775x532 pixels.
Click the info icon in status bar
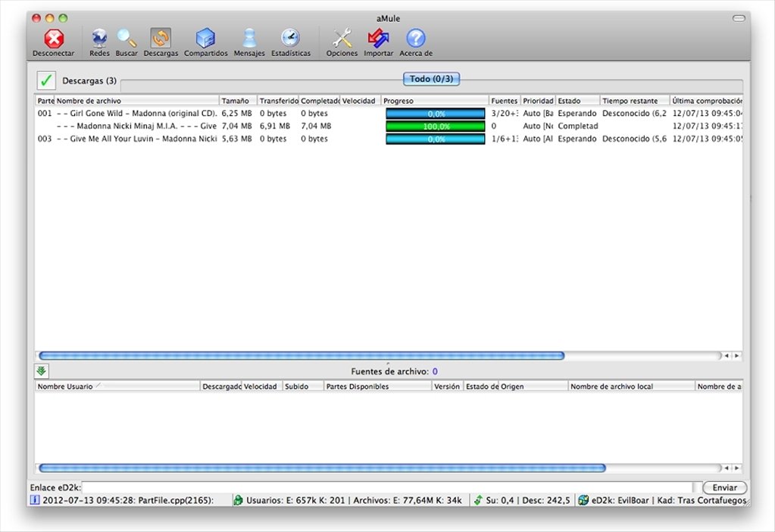pos(35,500)
